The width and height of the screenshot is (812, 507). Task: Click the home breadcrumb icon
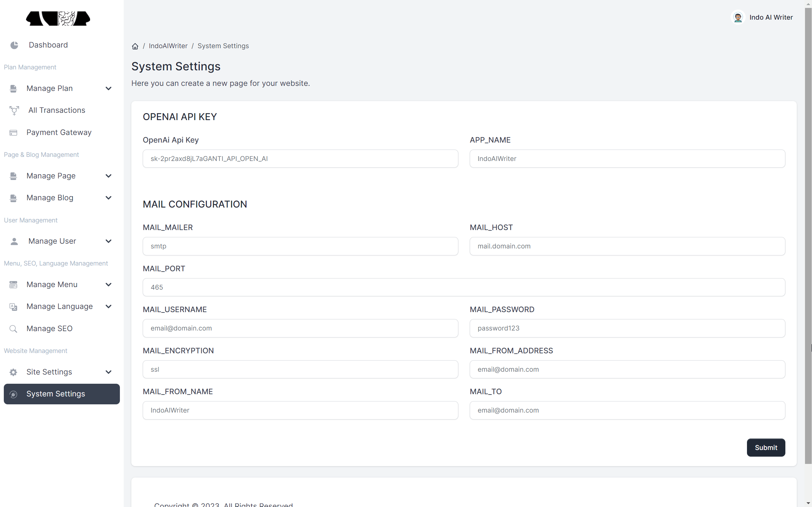pyautogui.click(x=135, y=46)
